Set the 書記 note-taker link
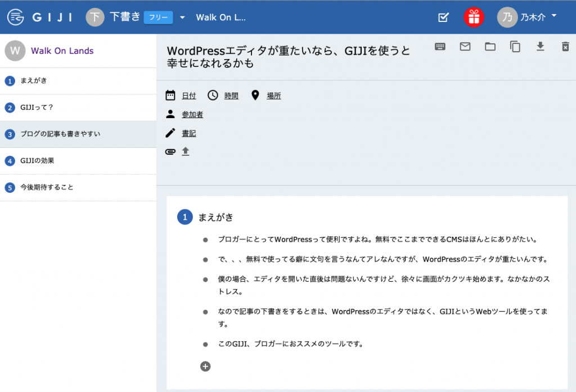Viewport: 576px width, 392px height. coord(189,133)
